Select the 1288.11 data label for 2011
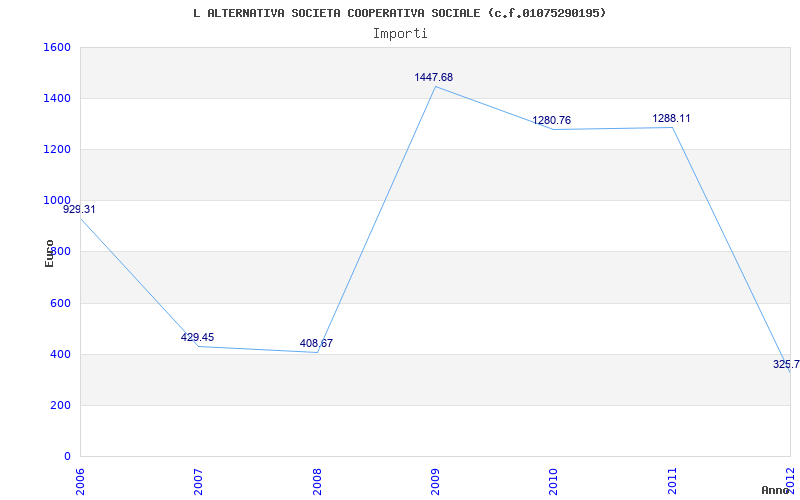The height and width of the screenshot is (500, 800). pyautogui.click(x=671, y=118)
